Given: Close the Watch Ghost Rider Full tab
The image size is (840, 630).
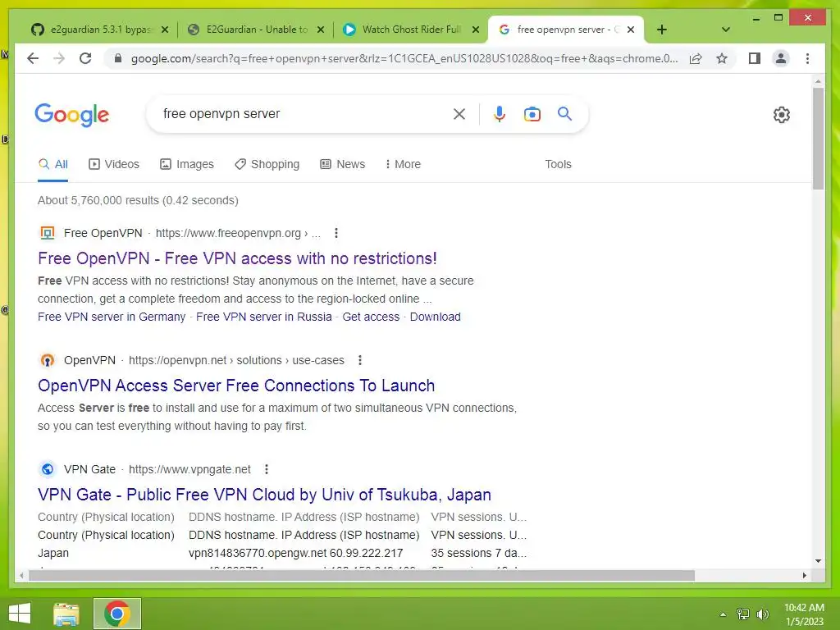Looking at the screenshot, I should (x=476, y=30).
